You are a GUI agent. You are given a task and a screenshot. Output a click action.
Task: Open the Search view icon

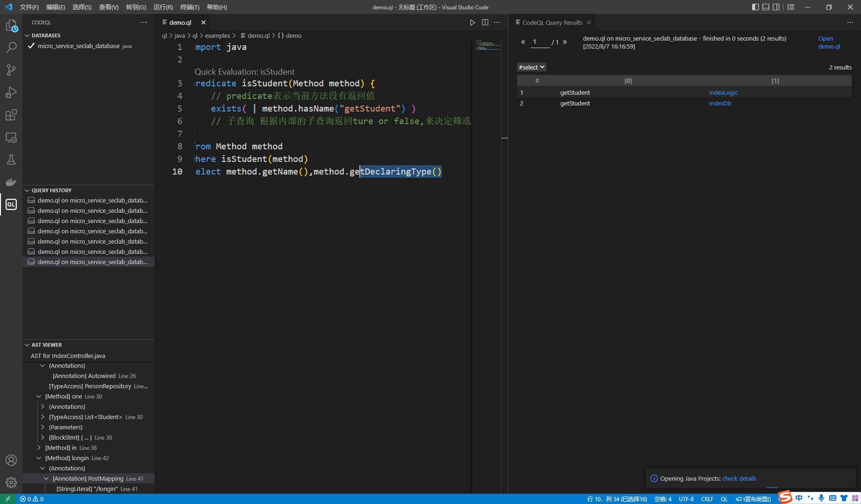11,48
